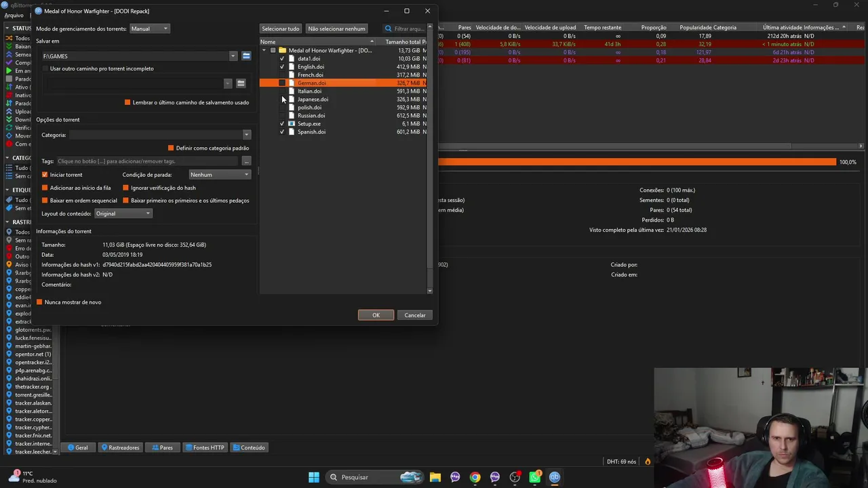Click the Selecionar tudo button
Image resolution: width=868 pixels, height=488 pixels.
point(281,28)
